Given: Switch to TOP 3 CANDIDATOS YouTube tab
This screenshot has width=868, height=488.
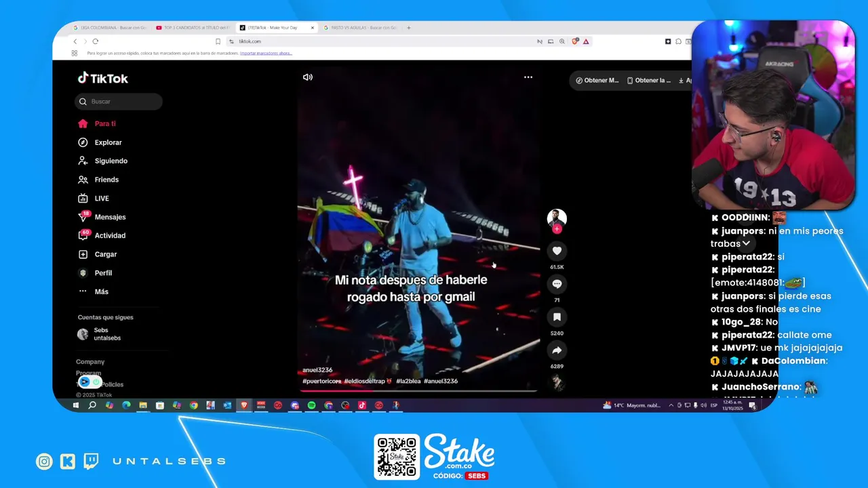Looking at the screenshot, I should 193,28.
